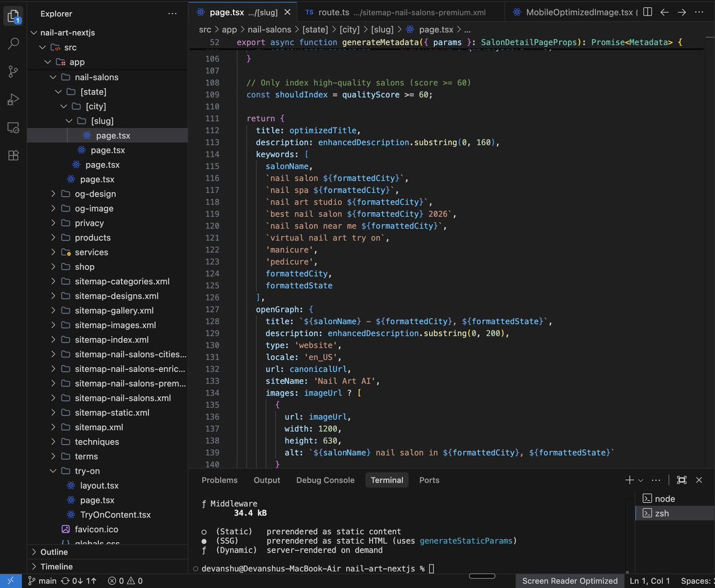
Task: Open the route.ts editor tab
Action: 401,12
